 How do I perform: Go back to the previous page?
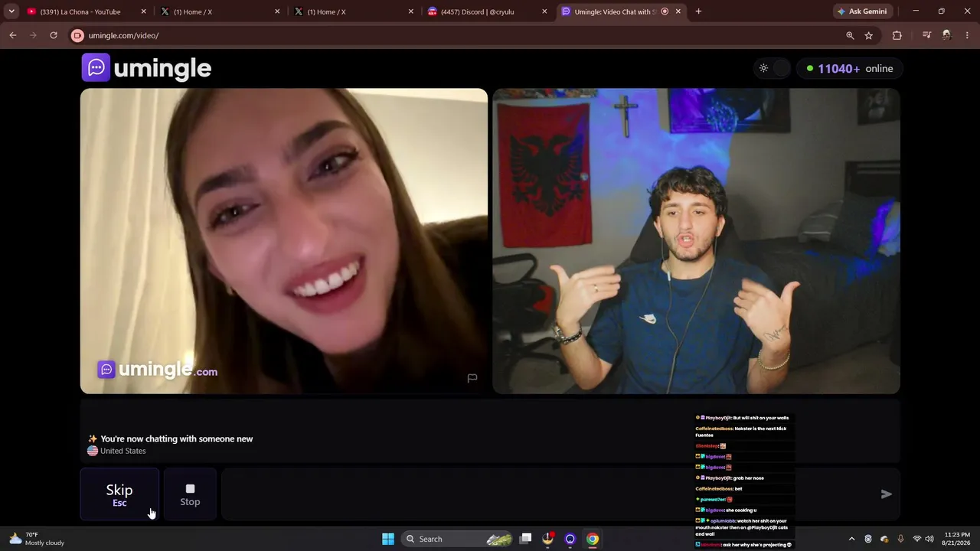pos(13,35)
